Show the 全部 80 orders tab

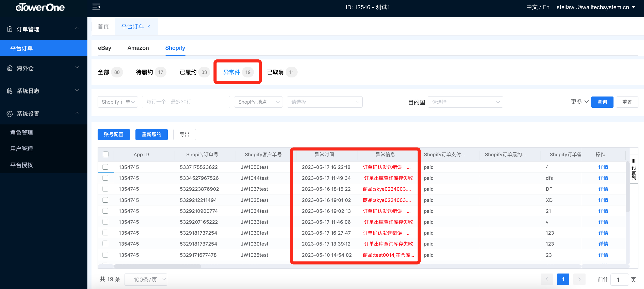tap(110, 72)
